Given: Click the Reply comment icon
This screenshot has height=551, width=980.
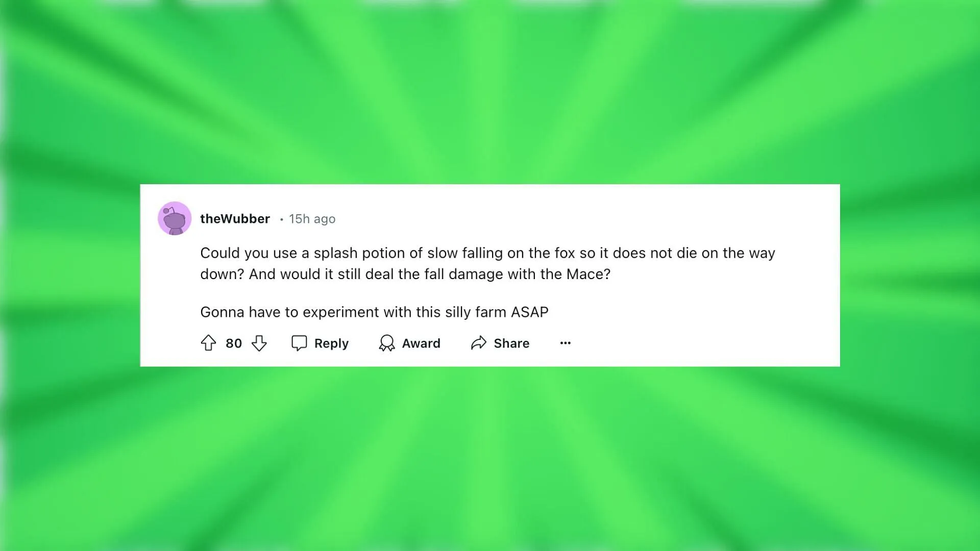Looking at the screenshot, I should pos(299,342).
